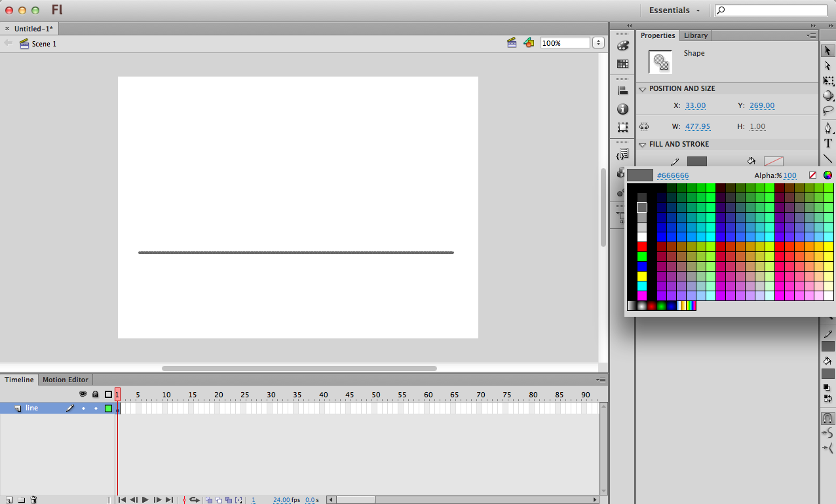Open the Info panel icon
Image resolution: width=836 pixels, height=504 pixels.
[x=622, y=109]
